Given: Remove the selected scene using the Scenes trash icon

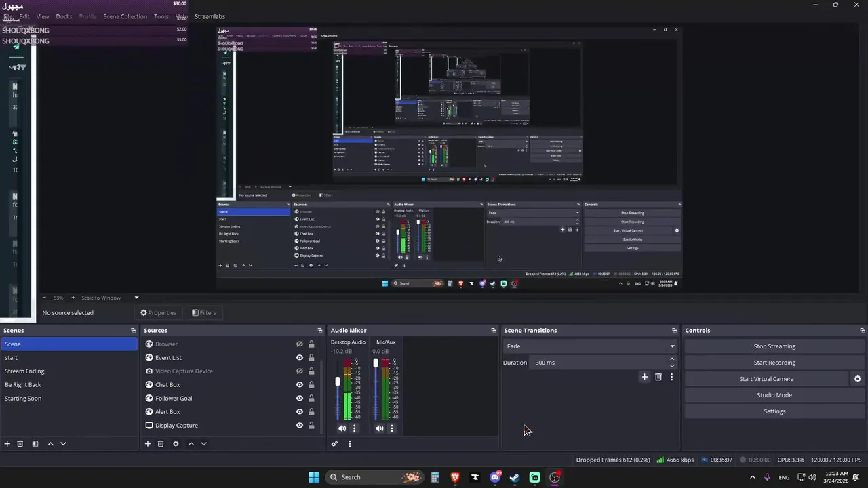Looking at the screenshot, I should coord(20,444).
